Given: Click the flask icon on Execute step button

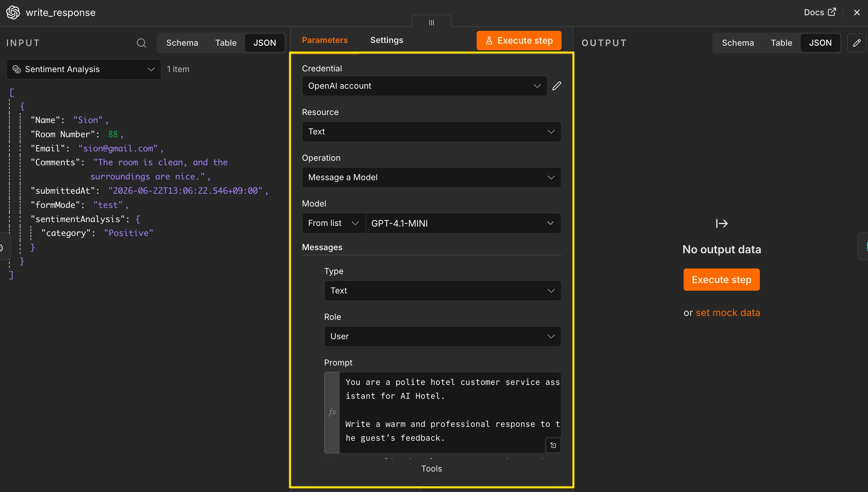Looking at the screenshot, I should (x=489, y=41).
